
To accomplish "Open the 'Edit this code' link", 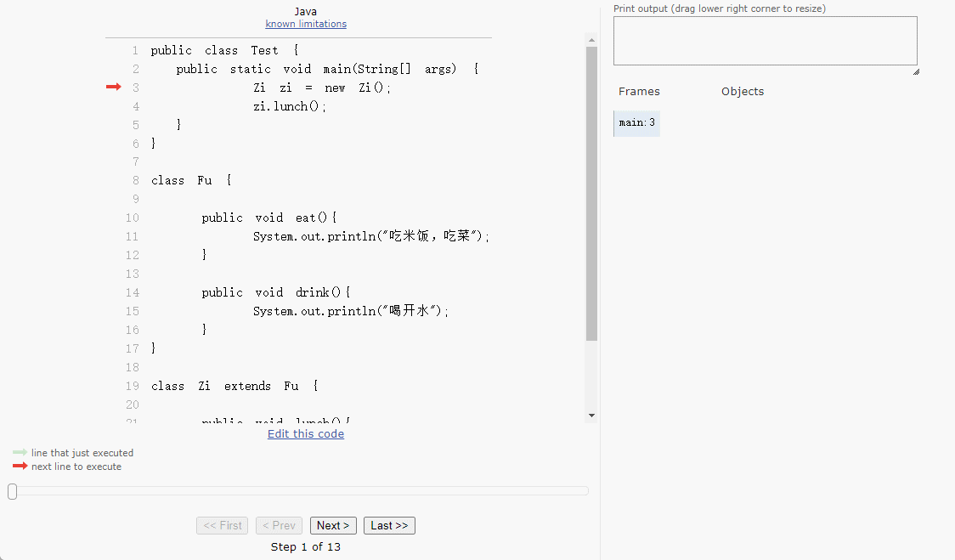I will pos(306,433).
